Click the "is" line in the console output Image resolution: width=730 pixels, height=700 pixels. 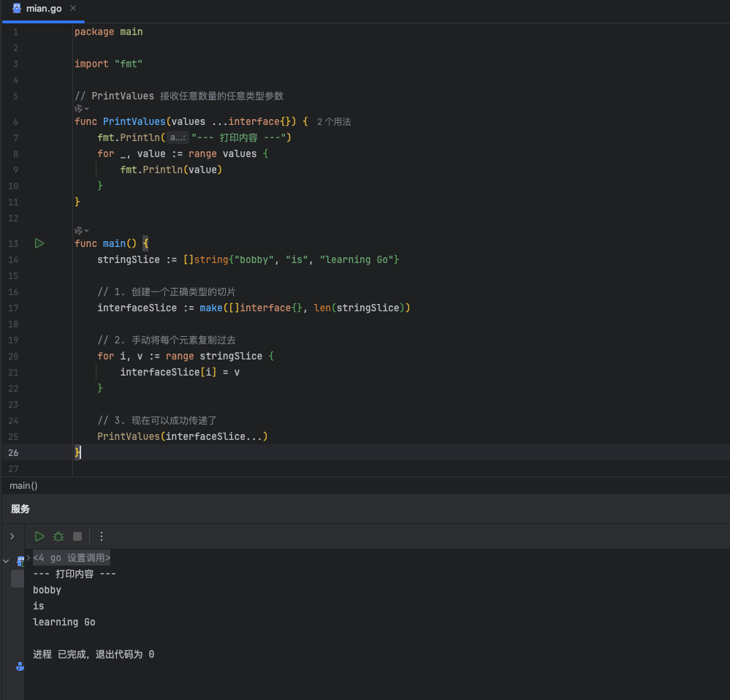click(x=39, y=606)
